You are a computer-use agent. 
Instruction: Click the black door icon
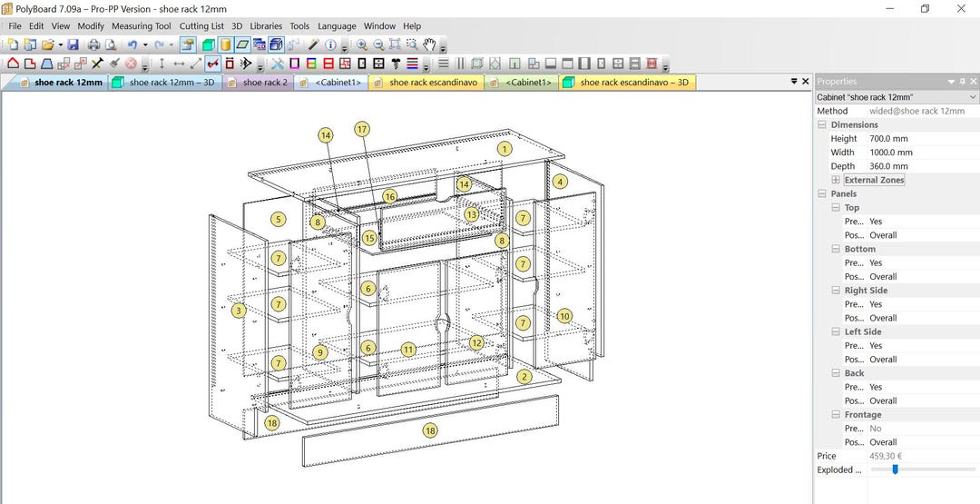tap(362, 64)
